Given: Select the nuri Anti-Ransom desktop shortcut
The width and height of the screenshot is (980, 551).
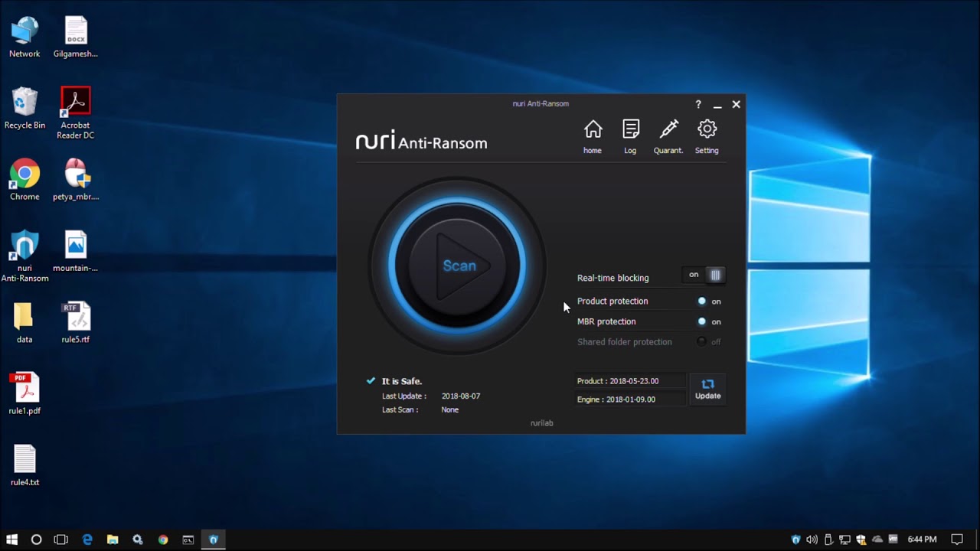Looking at the screenshot, I should pos(24,256).
